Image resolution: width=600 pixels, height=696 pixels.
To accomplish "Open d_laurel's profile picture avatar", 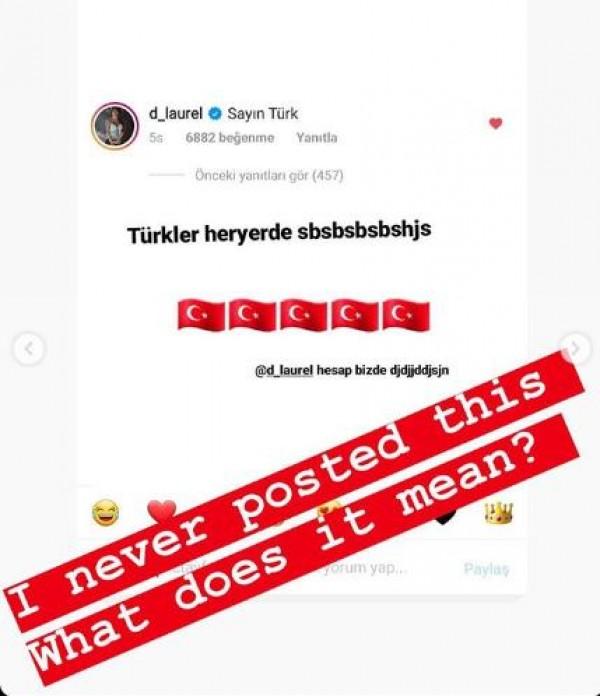I will tap(115, 125).
